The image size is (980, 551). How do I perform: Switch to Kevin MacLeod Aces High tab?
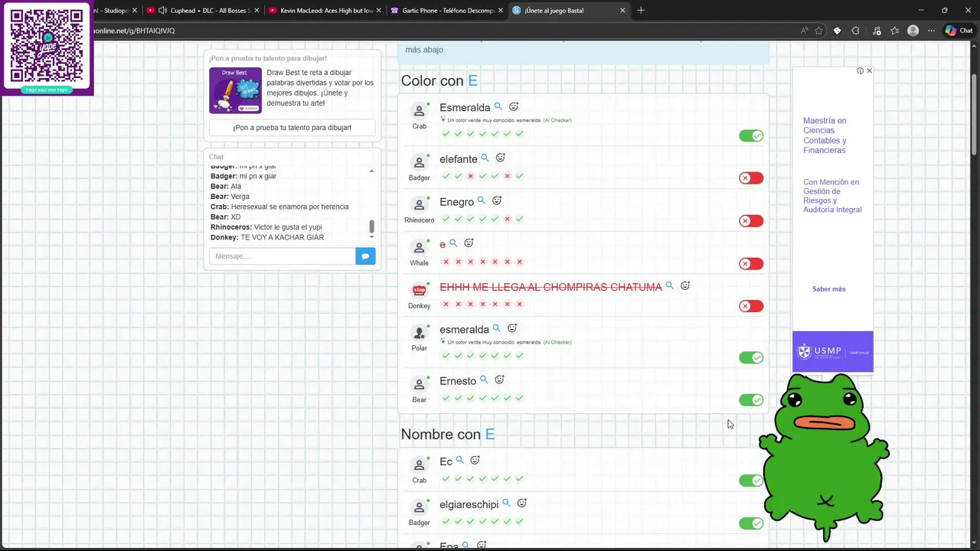pyautogui.click(x=325, y=11)
